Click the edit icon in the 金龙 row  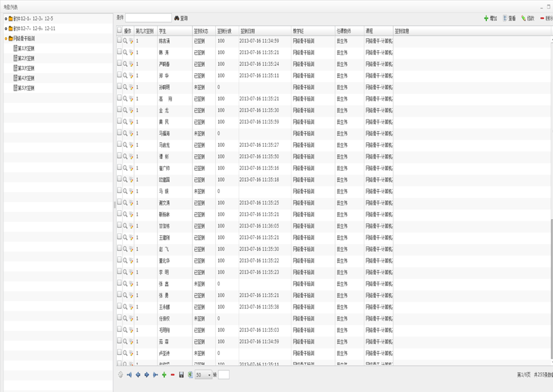click(x=131, y=110)
